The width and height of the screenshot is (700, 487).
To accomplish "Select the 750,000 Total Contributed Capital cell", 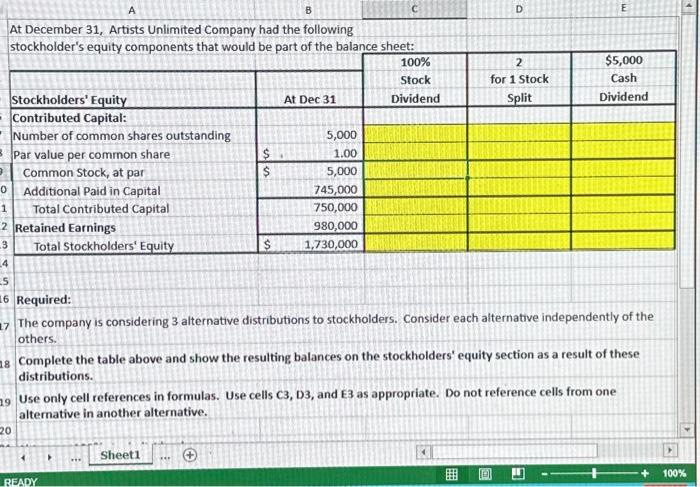I will [310, 208].
